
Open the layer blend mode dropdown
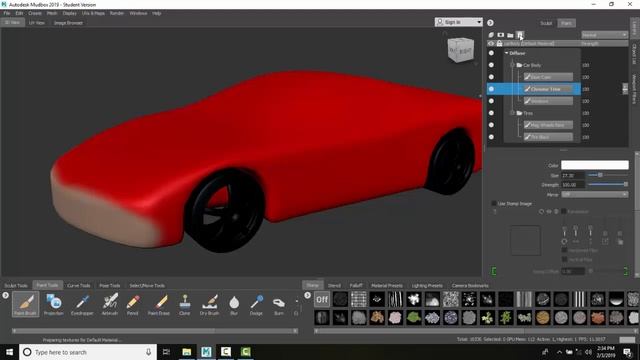pyautogui.click(x=604, y=35)
